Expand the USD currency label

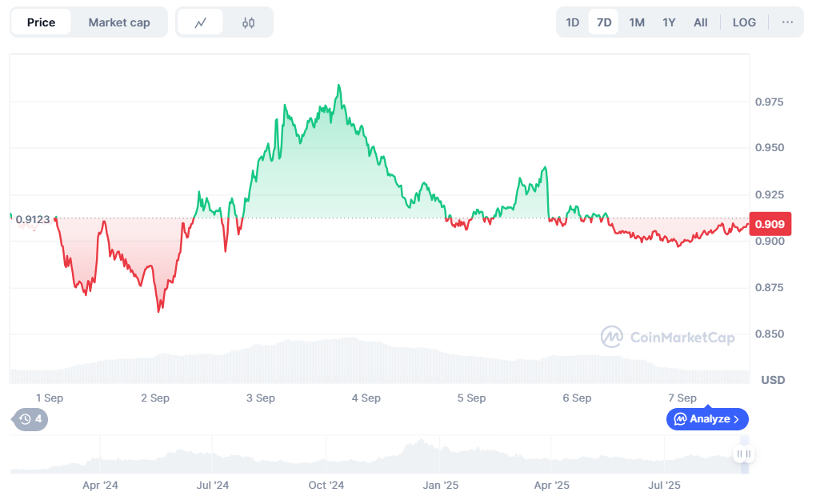click(x=772, y=380)
